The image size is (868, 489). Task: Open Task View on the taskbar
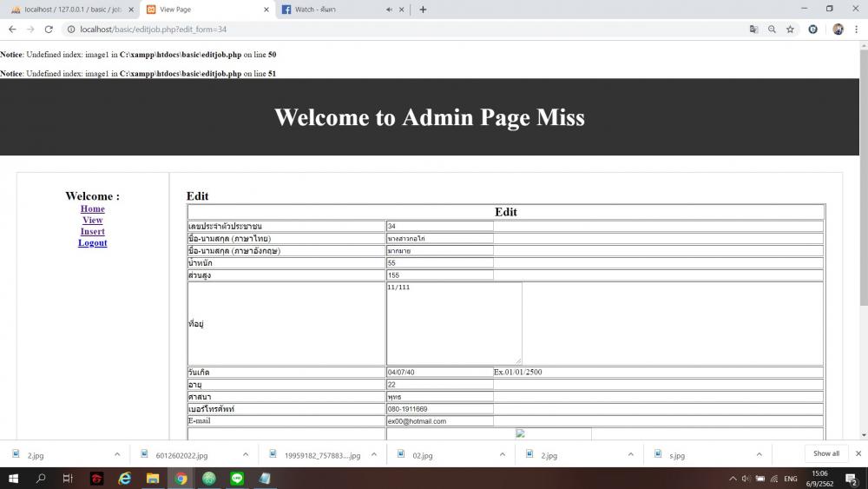[x=68, y=479]
